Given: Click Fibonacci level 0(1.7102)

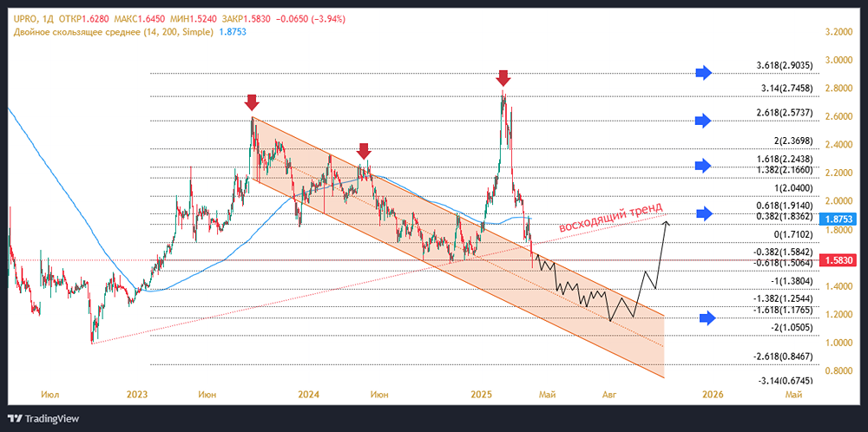Looking at the screenshot, I should tap(793, 235).
